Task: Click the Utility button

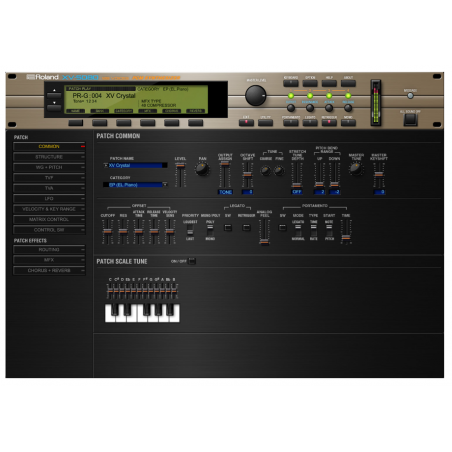Action: [x=266, y=123]
